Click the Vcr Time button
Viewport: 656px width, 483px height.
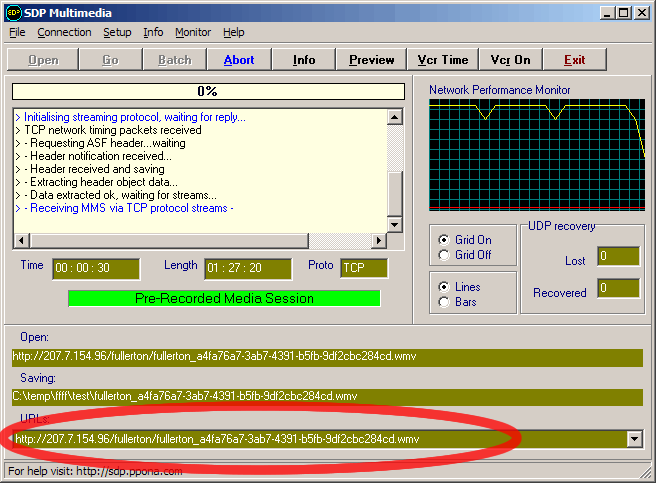(441, 60)
